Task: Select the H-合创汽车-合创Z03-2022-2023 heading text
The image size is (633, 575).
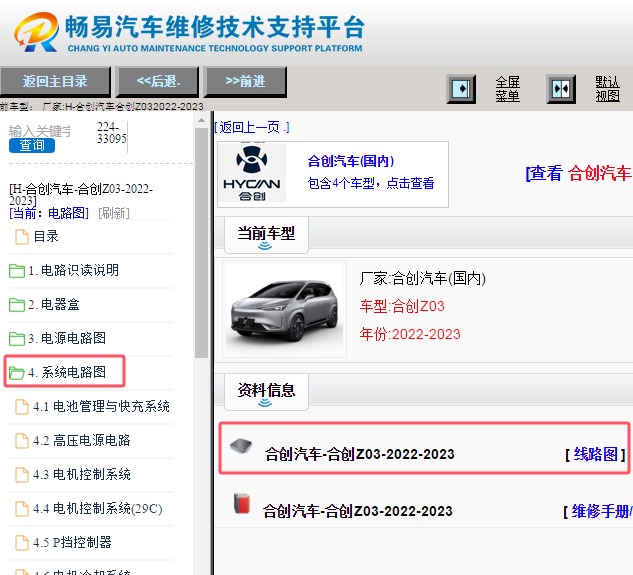Action: [x=81, y=195]
